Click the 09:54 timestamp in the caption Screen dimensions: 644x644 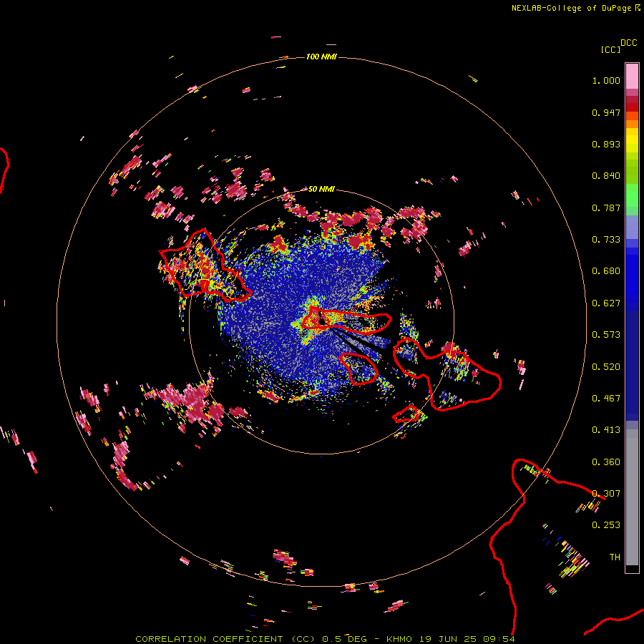click(x=499, y=639)
